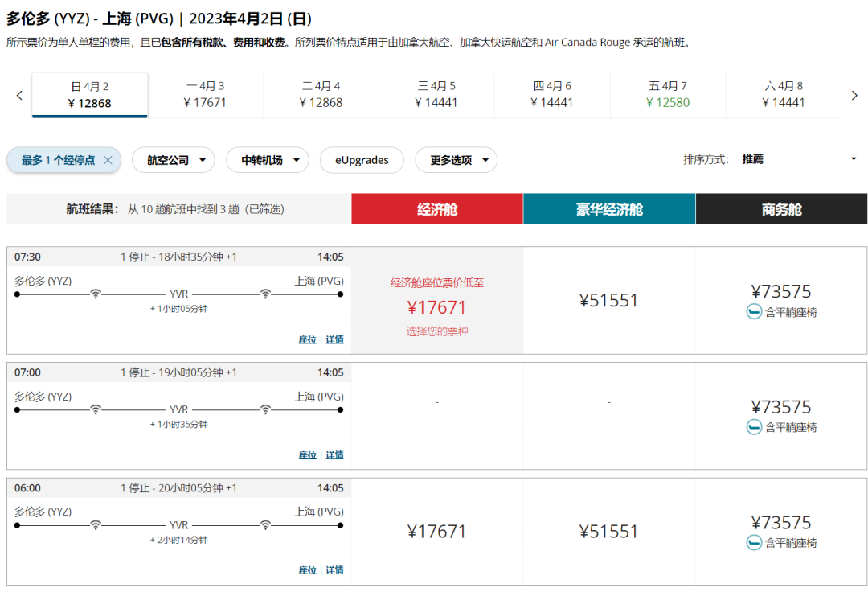The image size is (868, 592).
Task: Open the 更多选项 dropdown
Action: pos(456,160)
